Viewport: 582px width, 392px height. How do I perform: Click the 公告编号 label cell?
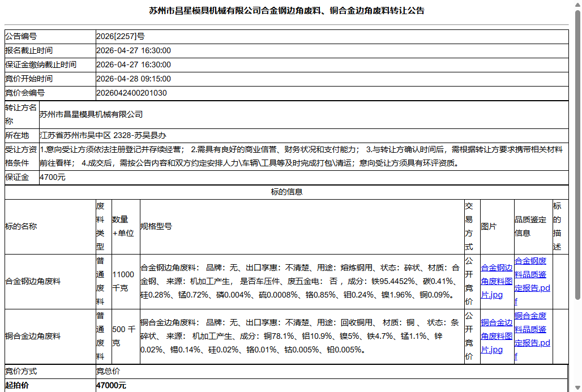pyautogui.click(x=50, y=36)
